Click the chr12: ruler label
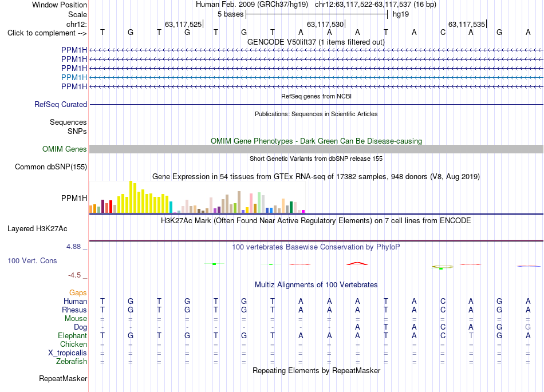Viewport: 544px width, 392px height. pyautogui.click(x=77, y=24)
